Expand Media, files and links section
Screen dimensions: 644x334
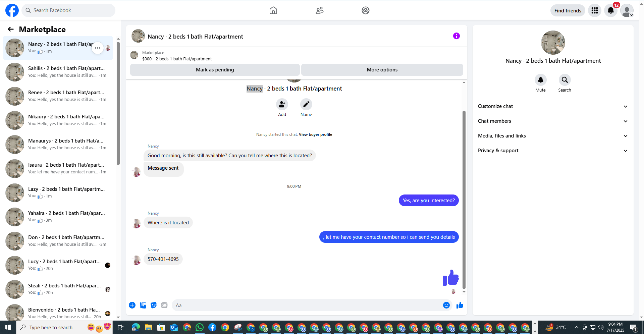click(x=553, y=136)
